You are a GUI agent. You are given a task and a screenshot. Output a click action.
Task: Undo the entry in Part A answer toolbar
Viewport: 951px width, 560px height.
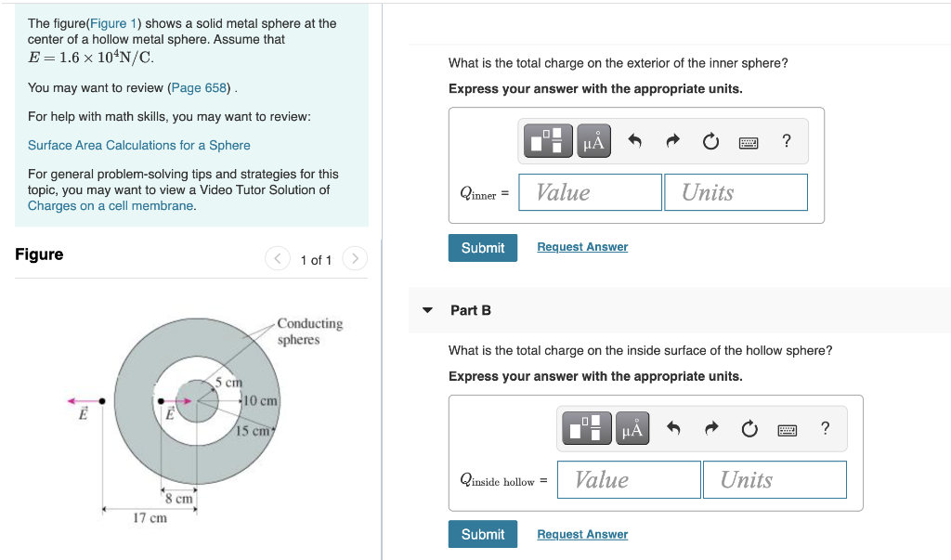tap(634, 141)
